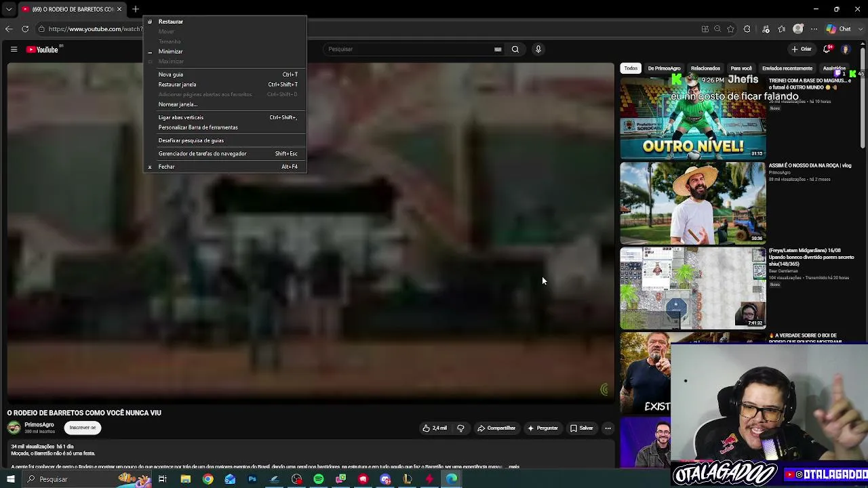Choose Desafixar pesquisa de guias

(225, 140)
